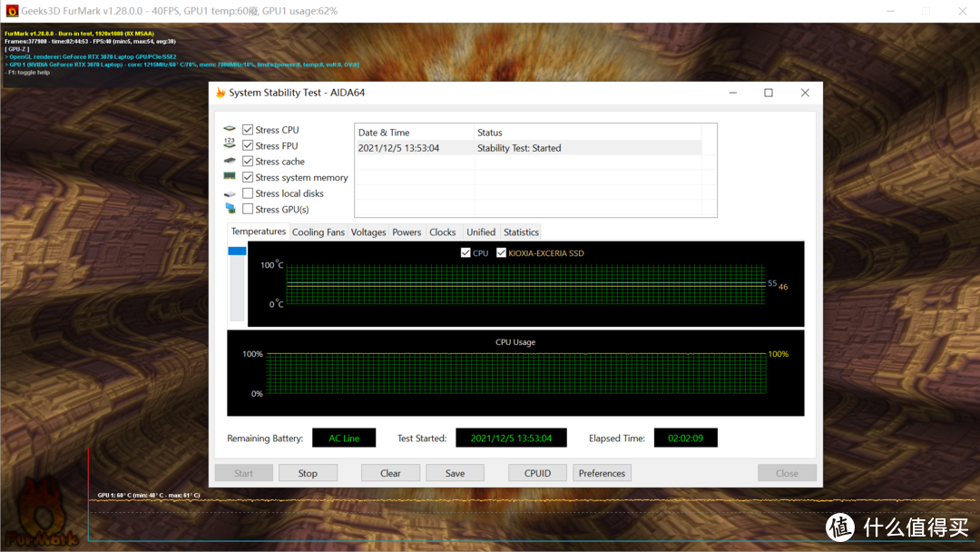Open the Statistics tab
Viewport: 980px width, 552px height.
[x=521, y=232]
